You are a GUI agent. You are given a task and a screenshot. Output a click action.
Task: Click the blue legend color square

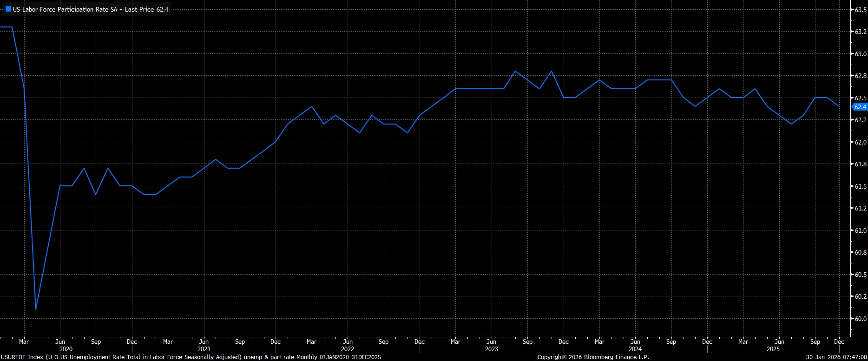point(8,9)
